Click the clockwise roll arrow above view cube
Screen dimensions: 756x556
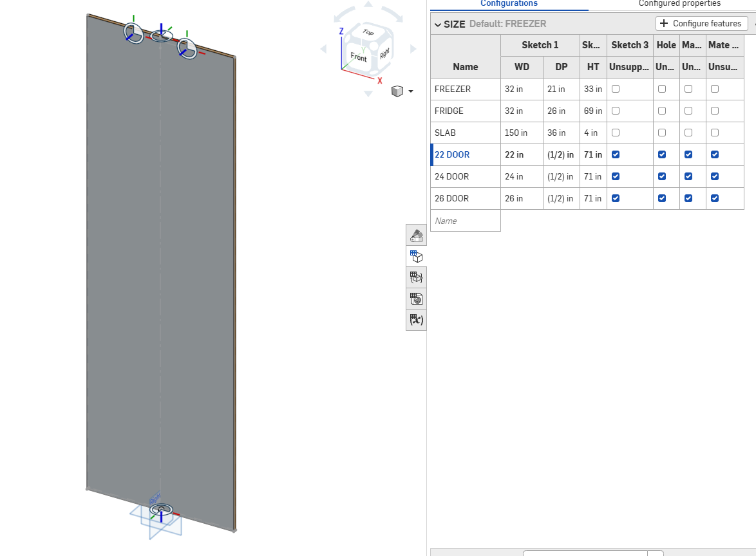[x=392, y=14]
